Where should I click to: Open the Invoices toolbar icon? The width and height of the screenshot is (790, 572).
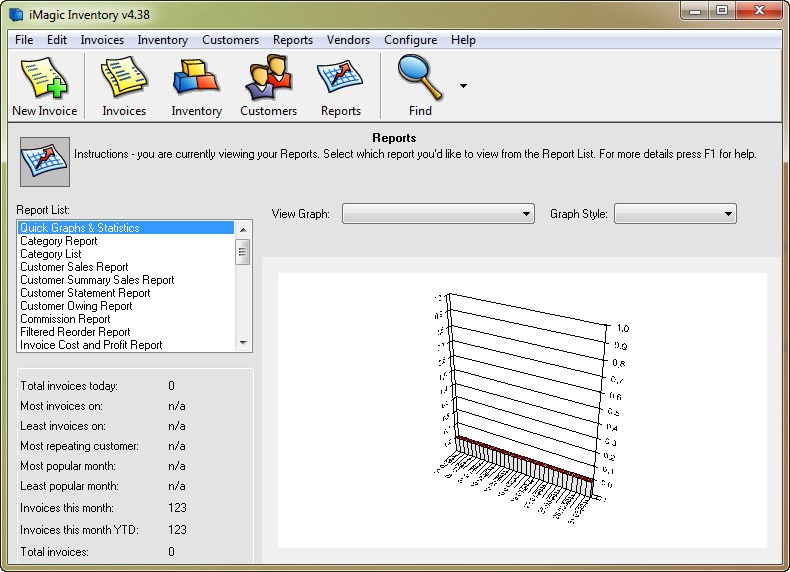coord(124,77)
